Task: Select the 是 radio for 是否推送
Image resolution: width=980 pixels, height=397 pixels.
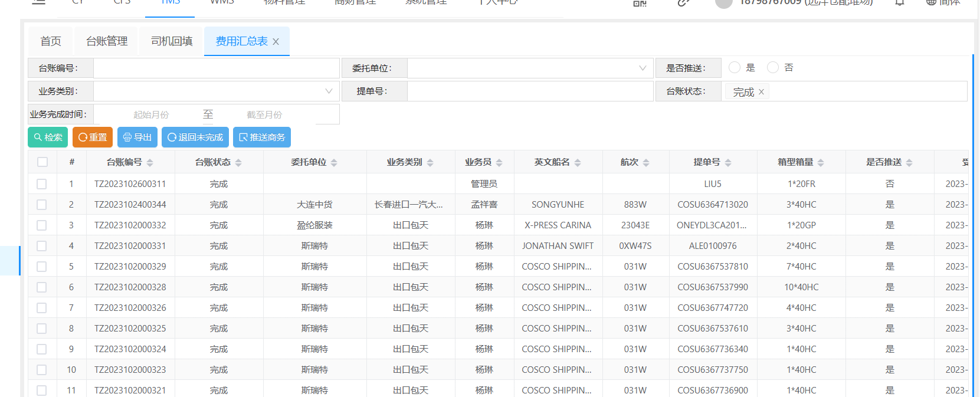Action: tap(735, 68)
